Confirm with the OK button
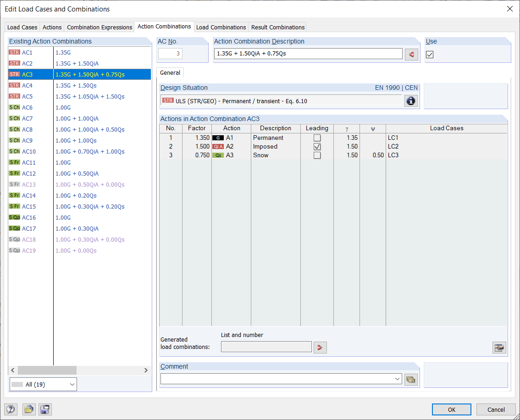 (451, 409)
